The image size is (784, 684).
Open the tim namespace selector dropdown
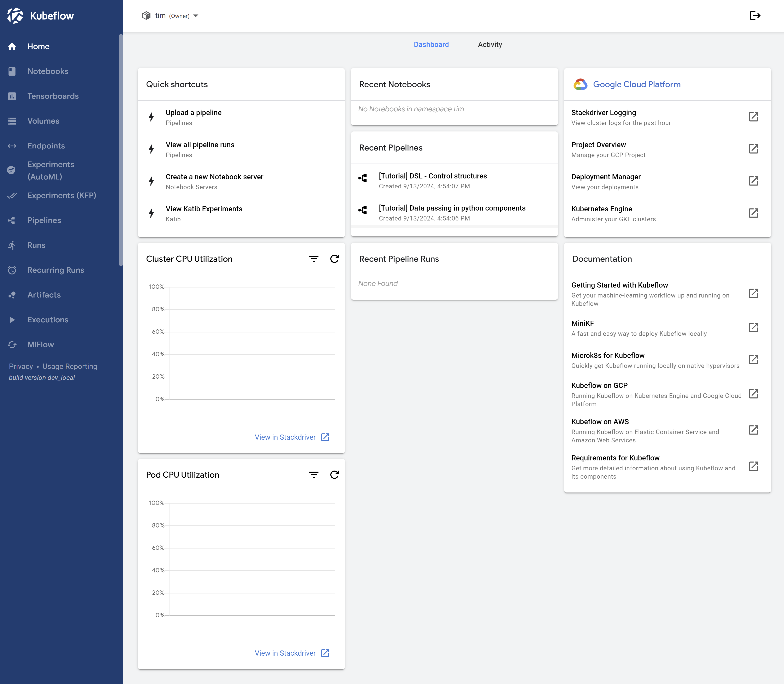tap(170, 16)
